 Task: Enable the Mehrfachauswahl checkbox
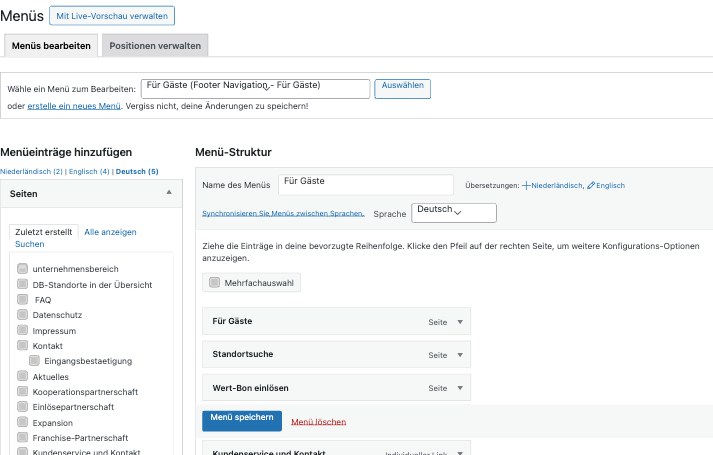coord(214,282)
